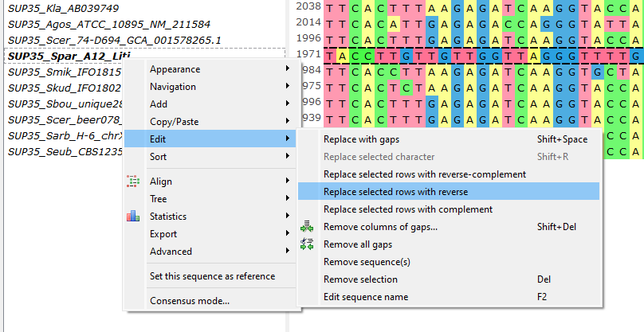Click the Remove all gaps icon

coord(307,244)
